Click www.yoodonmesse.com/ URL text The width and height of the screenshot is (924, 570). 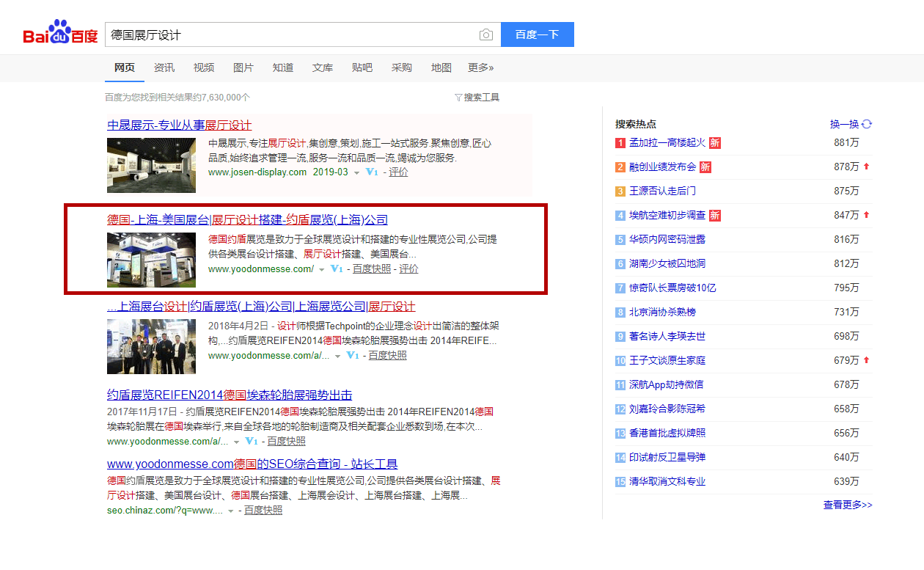(261, 269)
